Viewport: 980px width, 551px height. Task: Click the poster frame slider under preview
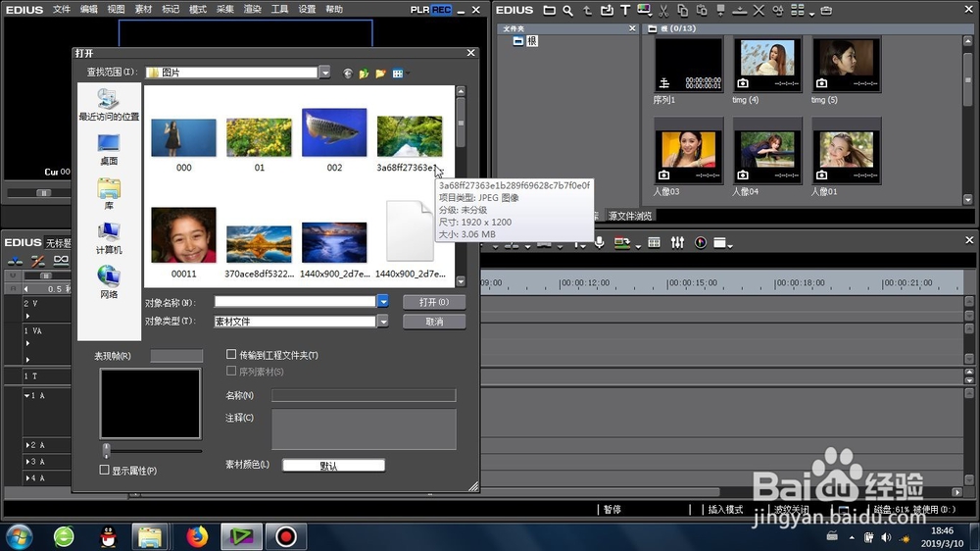coord(106,450)
